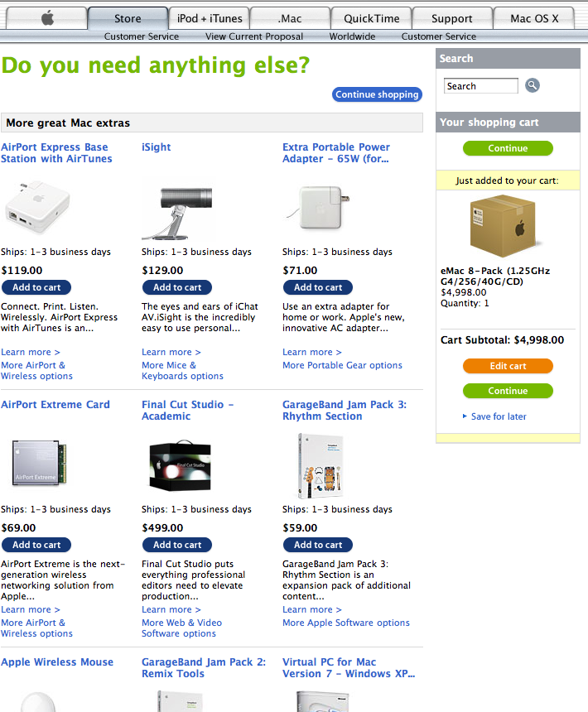Image resolution: width=588 pixels, height=712 pixels.
Task: Open Learn more for AirPort Extreme Card
Action: pos(31,609)
